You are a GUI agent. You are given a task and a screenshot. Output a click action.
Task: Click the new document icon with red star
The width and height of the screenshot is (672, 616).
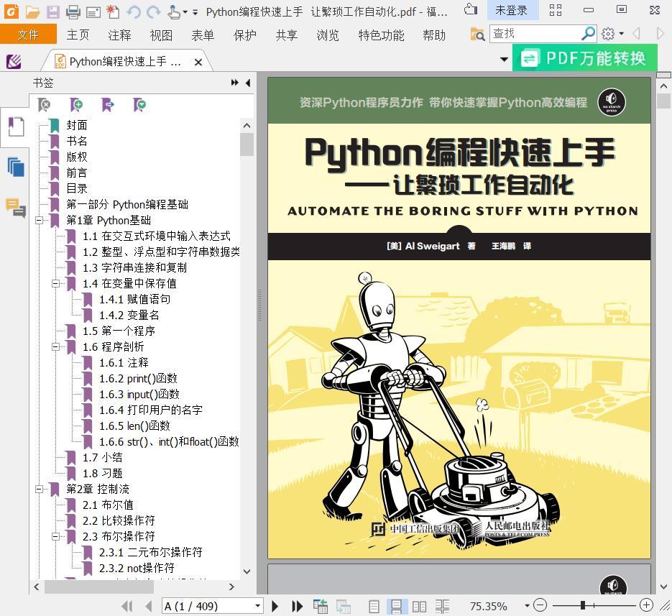[x=113, y=12]
